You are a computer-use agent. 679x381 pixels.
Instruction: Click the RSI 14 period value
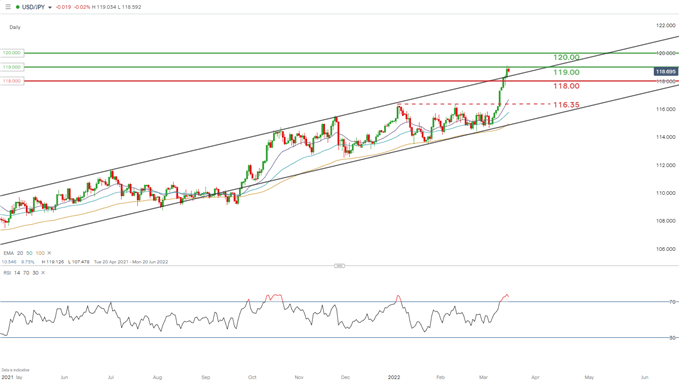coord(17,273)
